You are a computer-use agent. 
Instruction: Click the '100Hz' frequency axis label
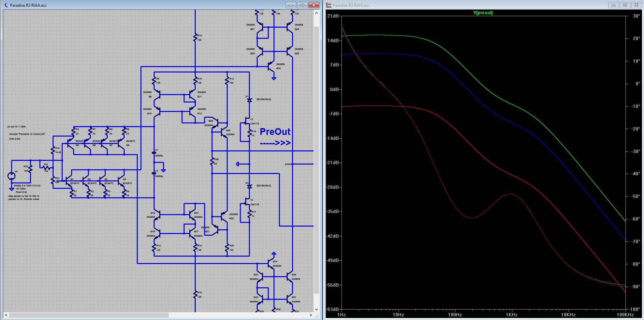click(455, 315)
